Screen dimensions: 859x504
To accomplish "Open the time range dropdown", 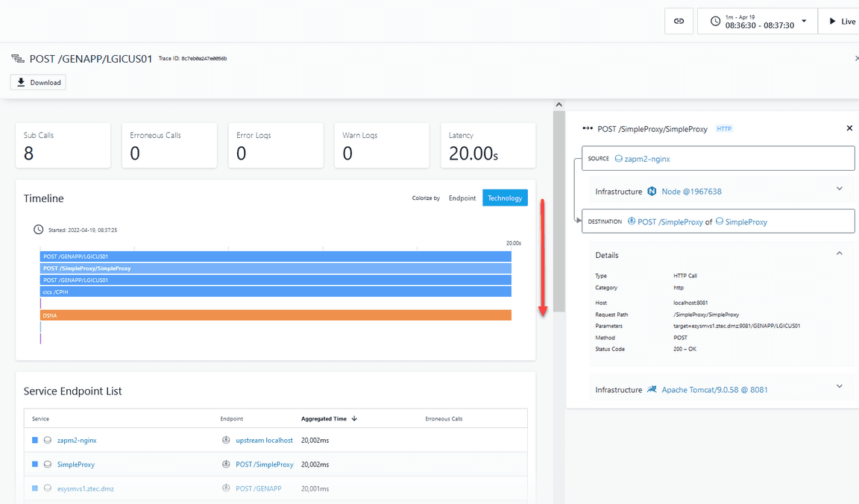I will 804,21.
